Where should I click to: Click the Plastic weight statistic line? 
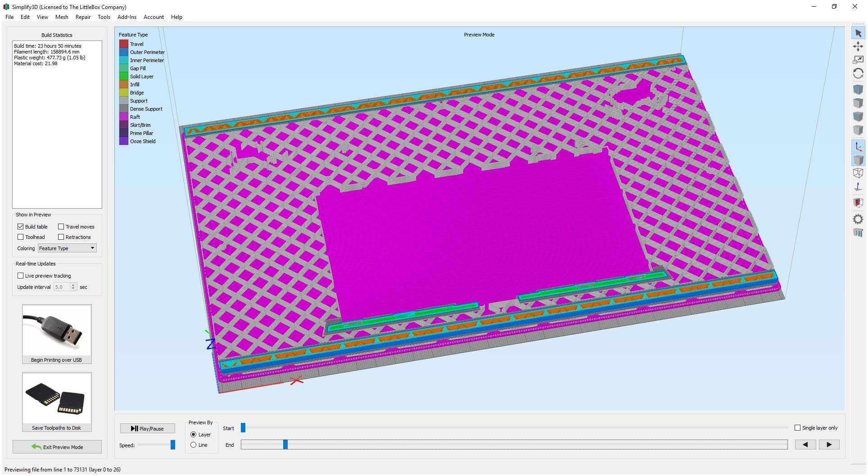(x=50, y=58)
